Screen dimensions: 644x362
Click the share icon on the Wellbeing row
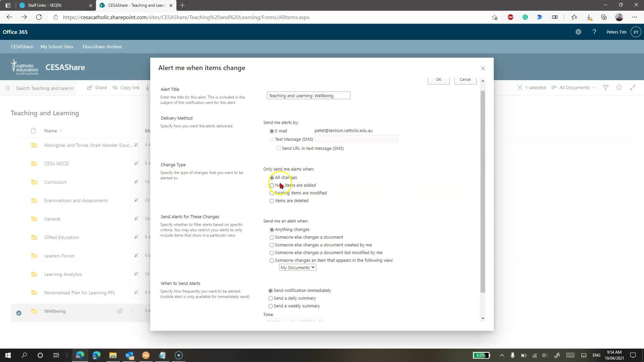tap(120, 311)
